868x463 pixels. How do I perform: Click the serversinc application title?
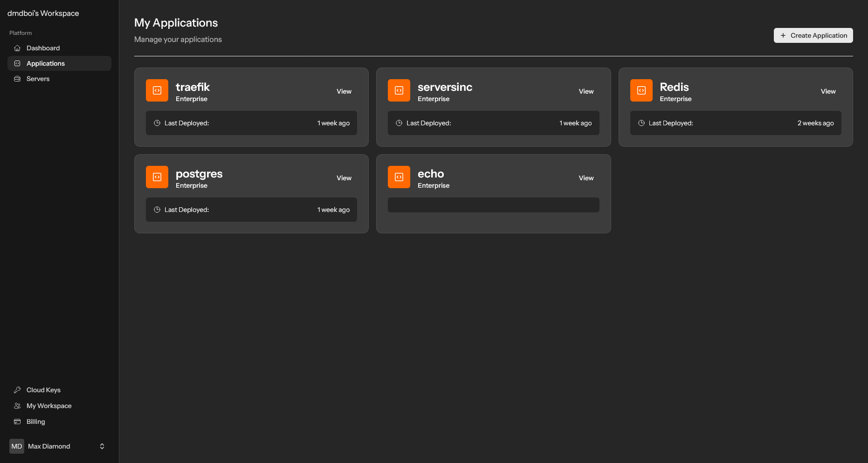[445, 87]
